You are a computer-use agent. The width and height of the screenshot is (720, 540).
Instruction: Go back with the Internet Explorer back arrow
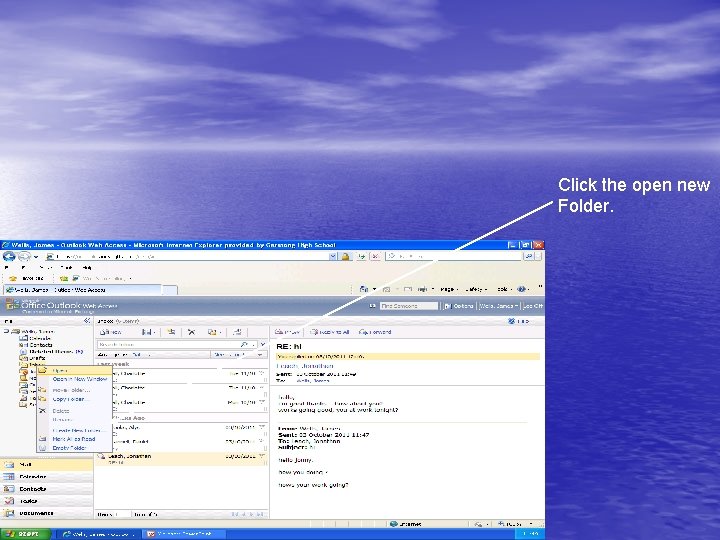[x=9, y=256]
